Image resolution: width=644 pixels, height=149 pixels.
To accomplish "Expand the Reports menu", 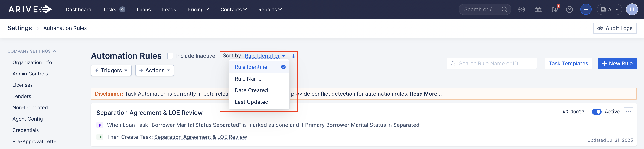I will click(270, 9).
